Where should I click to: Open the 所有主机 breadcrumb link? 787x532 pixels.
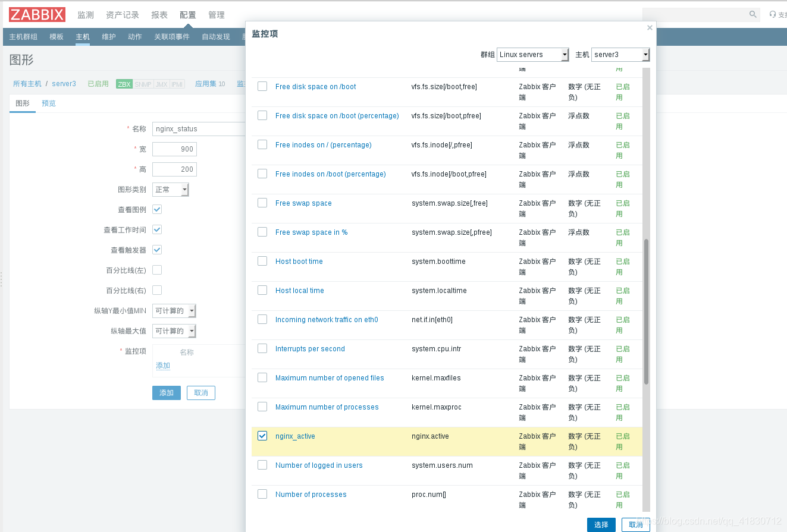(x=27, y=84)
